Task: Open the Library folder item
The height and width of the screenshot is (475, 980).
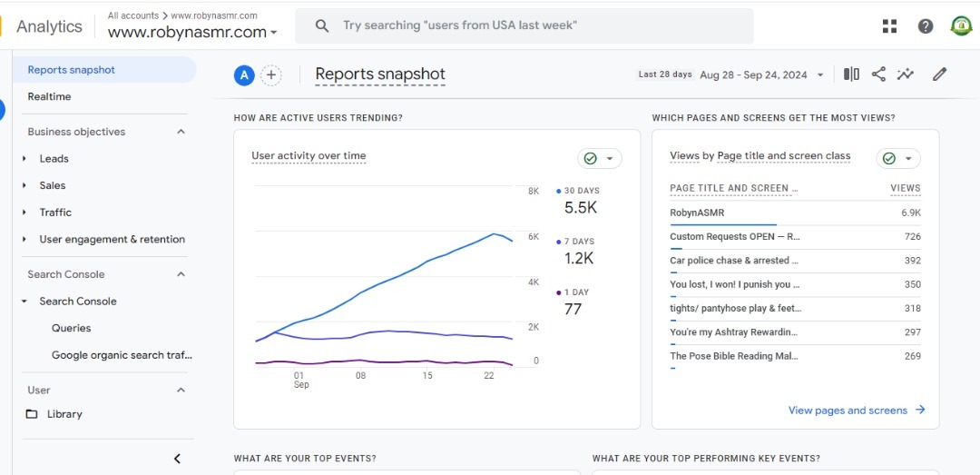Action: (64, 414)
